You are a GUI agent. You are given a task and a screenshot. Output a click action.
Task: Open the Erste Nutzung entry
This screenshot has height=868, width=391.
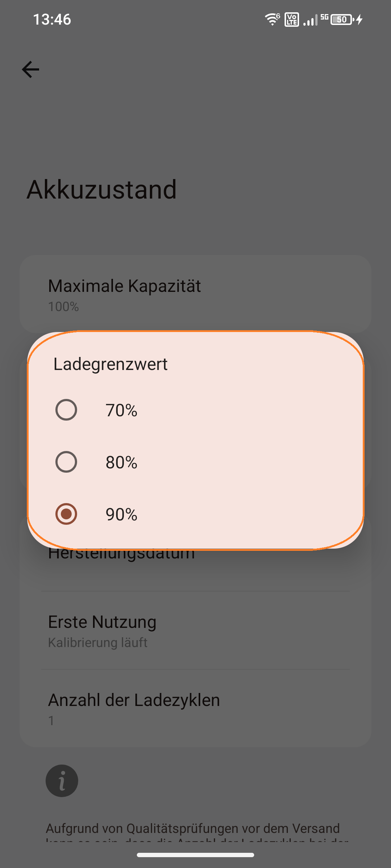pos(102,621)
